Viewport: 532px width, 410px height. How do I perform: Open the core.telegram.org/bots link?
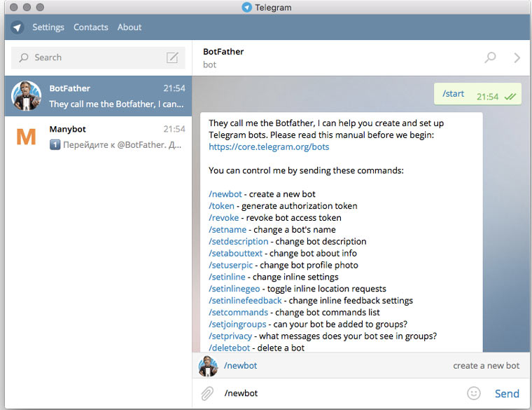pyautogui.click(x=269, y=146)
